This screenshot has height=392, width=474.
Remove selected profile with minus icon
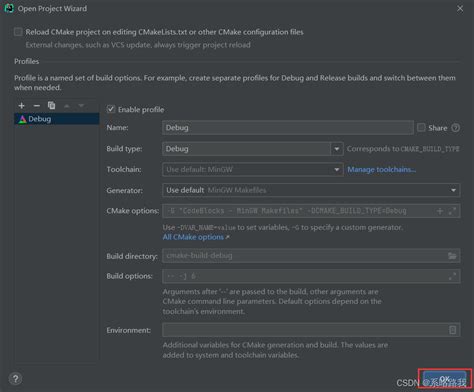click(37, 106)
